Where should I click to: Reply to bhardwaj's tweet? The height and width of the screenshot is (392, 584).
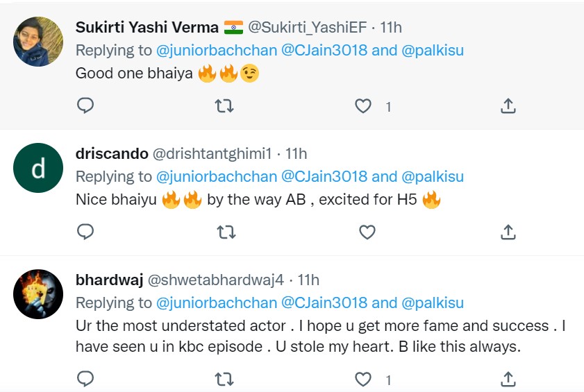tap(85, 379)
